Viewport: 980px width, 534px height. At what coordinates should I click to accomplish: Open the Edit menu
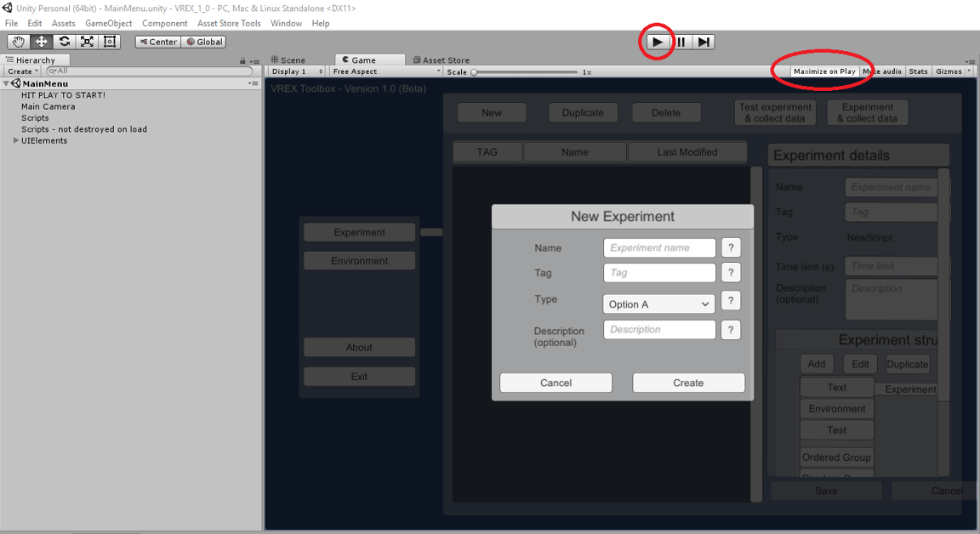34,23
